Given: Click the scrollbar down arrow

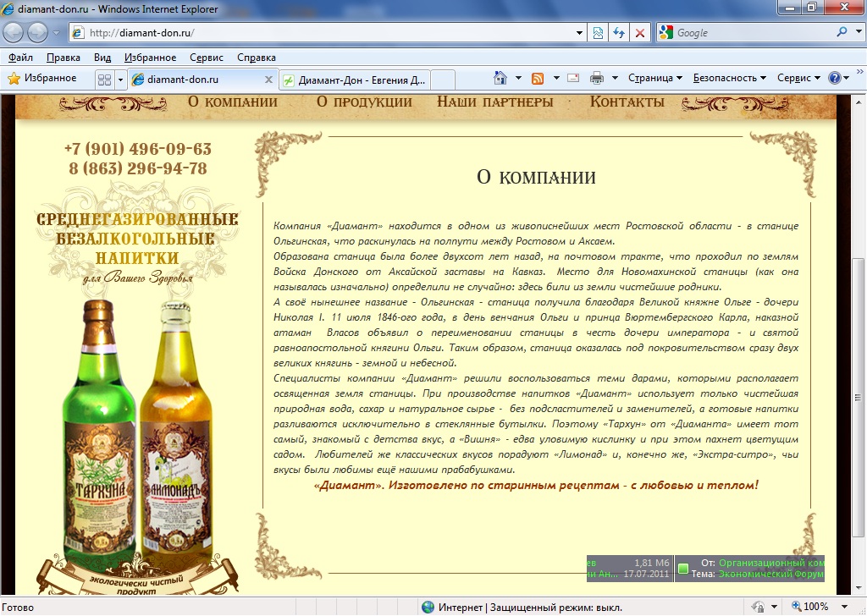Looking at the screenshot, I should 858,588.
